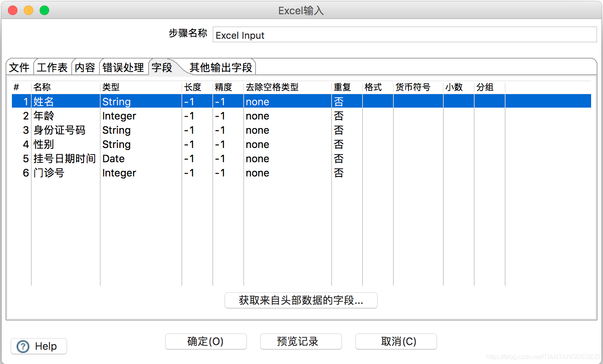Click the length -1 cell in 年龄 row

[197, 116]
